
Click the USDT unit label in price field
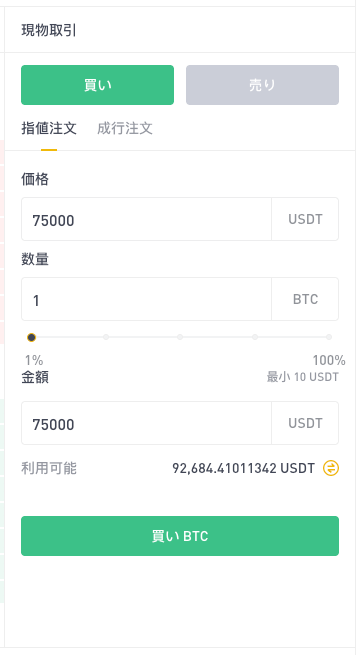click(305, 219)
